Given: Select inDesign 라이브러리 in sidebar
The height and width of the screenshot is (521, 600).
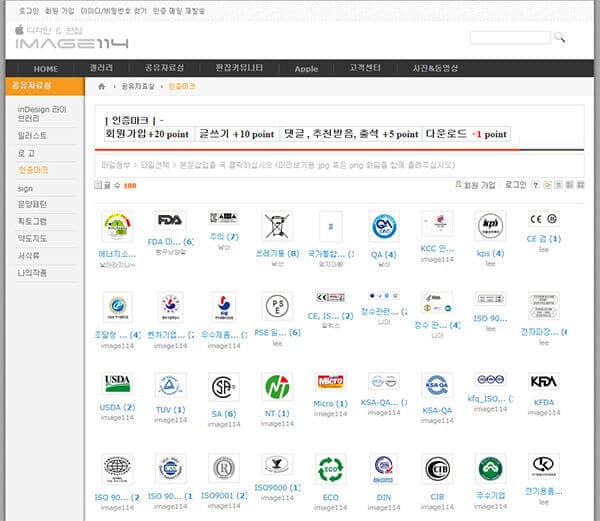Looking at the screenshot, I should pyautogui.click(x=42, y=114).
